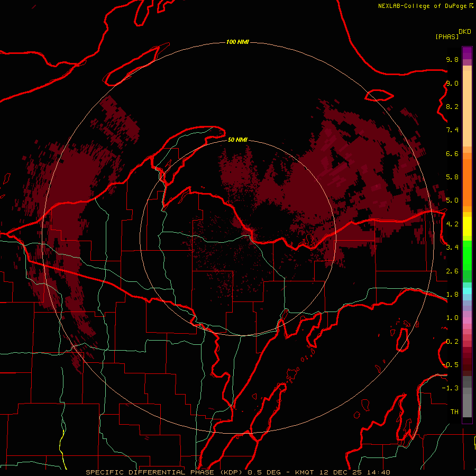This screenshot has height=476, width=476.
Task: Pick the 1.0 legend value
Action: coord(452,318)
